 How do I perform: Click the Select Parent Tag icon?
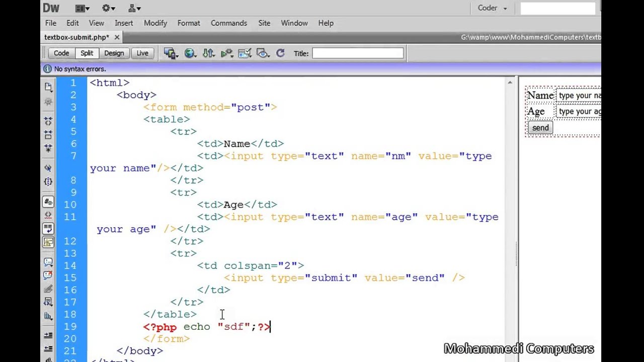point(48,168)
